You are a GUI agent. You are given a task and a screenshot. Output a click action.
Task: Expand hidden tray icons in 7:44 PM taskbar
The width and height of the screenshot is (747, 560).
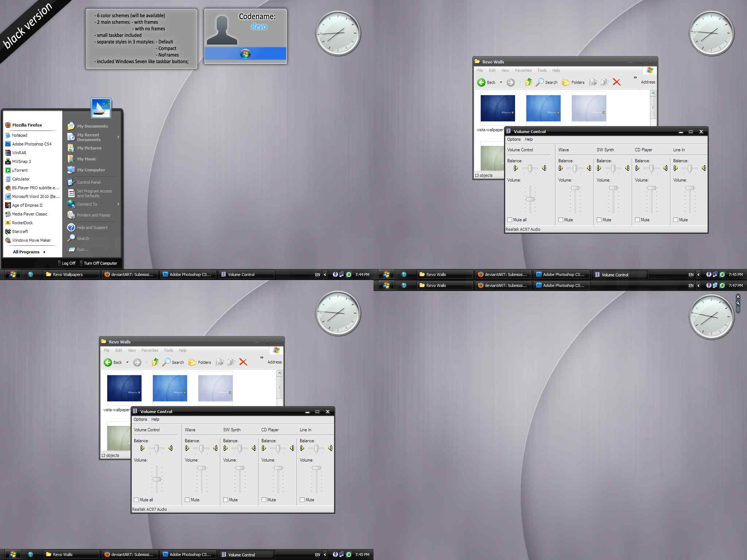pyautogui.click(x=325, y=275)
